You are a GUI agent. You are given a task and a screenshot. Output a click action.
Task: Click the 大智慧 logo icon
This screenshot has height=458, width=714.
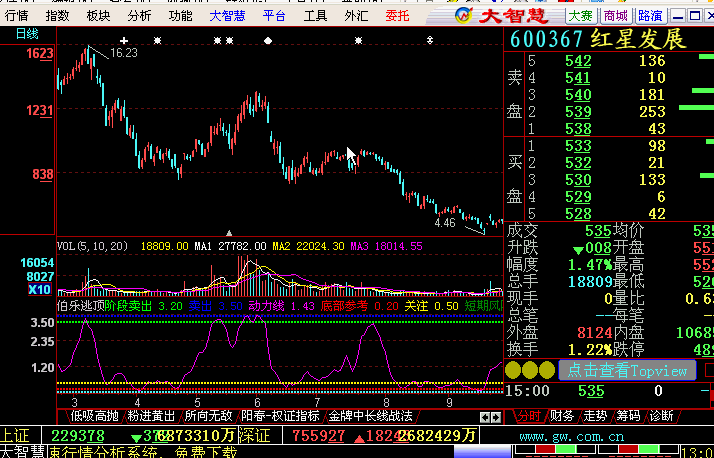(x=464, y=15)
